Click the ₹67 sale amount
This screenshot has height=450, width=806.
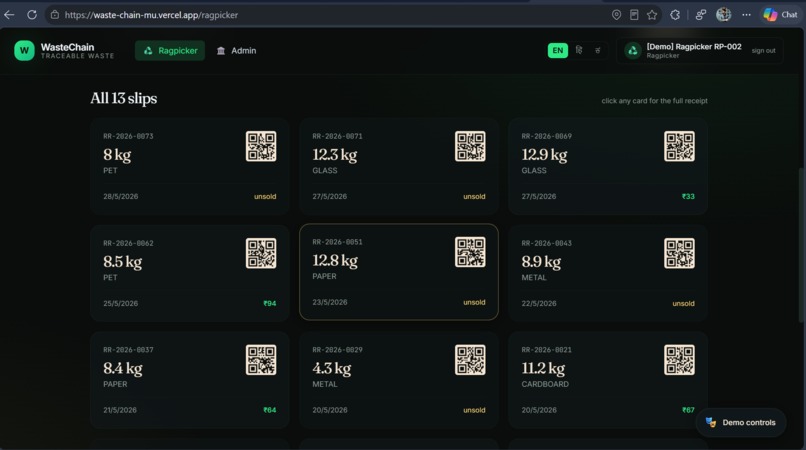pyautogui.click(x=688, y=410)
